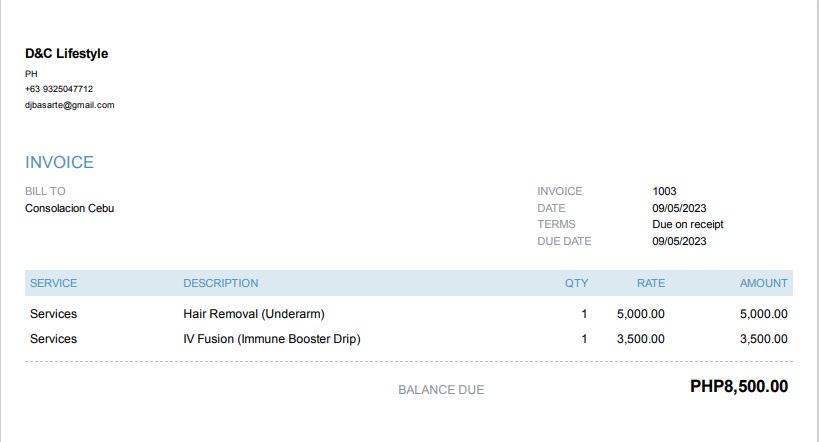Screen dimensions: 819x442
Task: Click the 3,500.00 rate value
Action: tap(640, 339)
